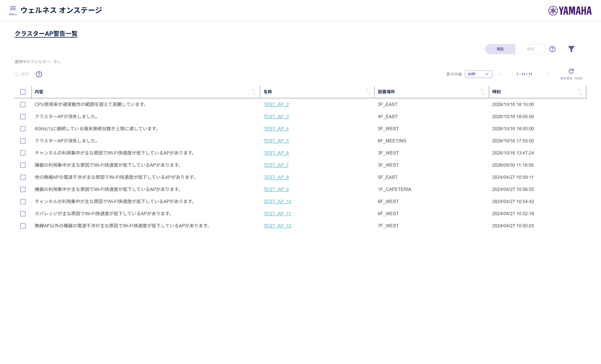
Task: Open the TEST_AP_12 link
Action: pyautogui.click(x=277, y=226)
